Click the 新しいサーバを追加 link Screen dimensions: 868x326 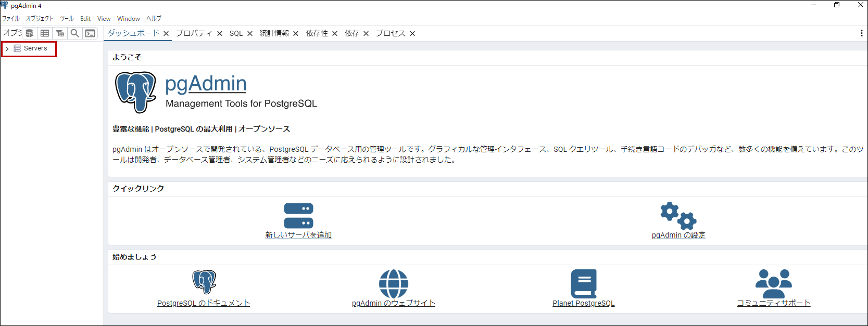coord(298,235)
